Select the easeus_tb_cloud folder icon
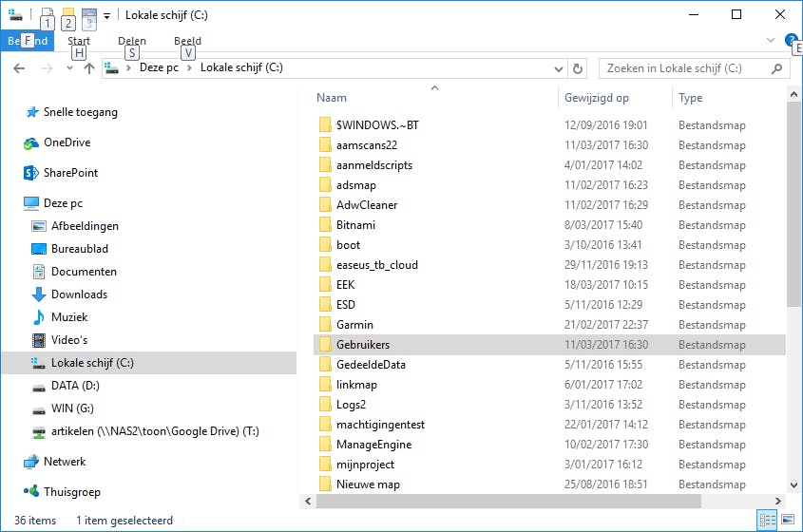803x532 pixels. pos(325,265)
